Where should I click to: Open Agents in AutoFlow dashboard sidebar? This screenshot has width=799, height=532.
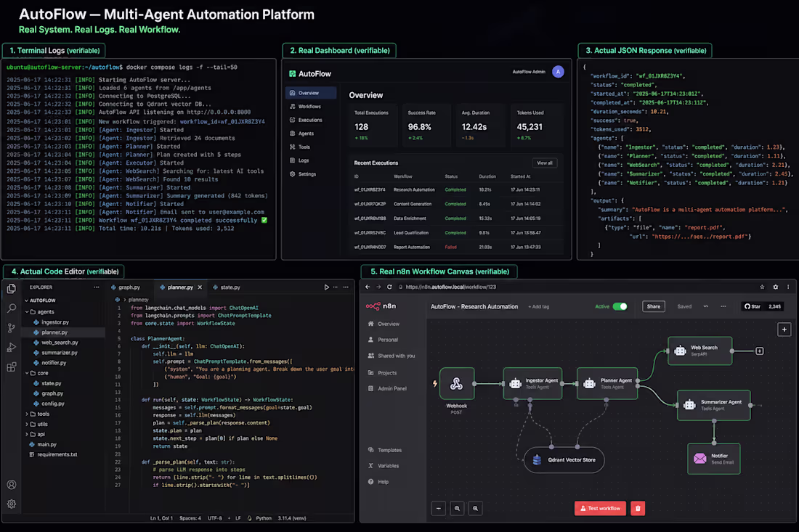point(307,134)
